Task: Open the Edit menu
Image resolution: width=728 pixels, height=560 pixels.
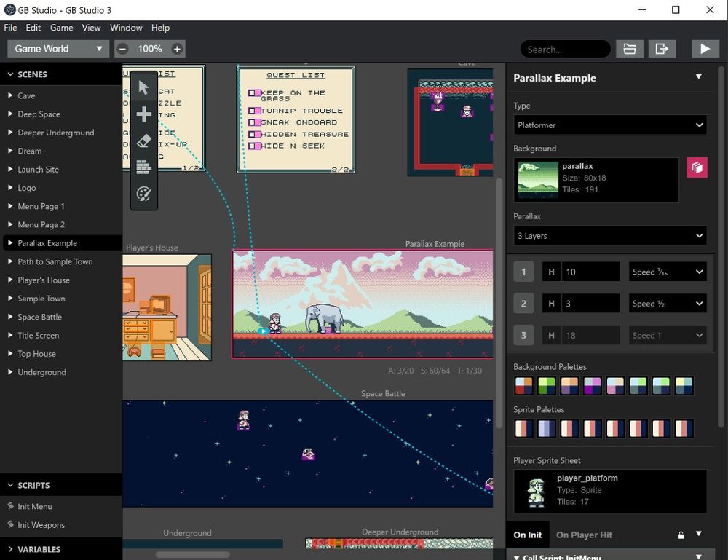Action: coord(33,28)
